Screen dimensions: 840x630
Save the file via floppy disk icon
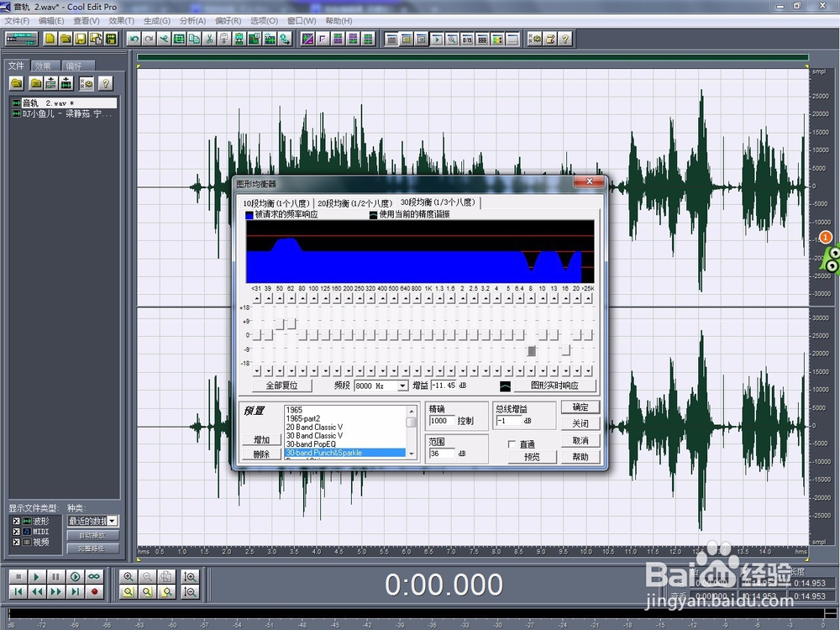(81, 39)
